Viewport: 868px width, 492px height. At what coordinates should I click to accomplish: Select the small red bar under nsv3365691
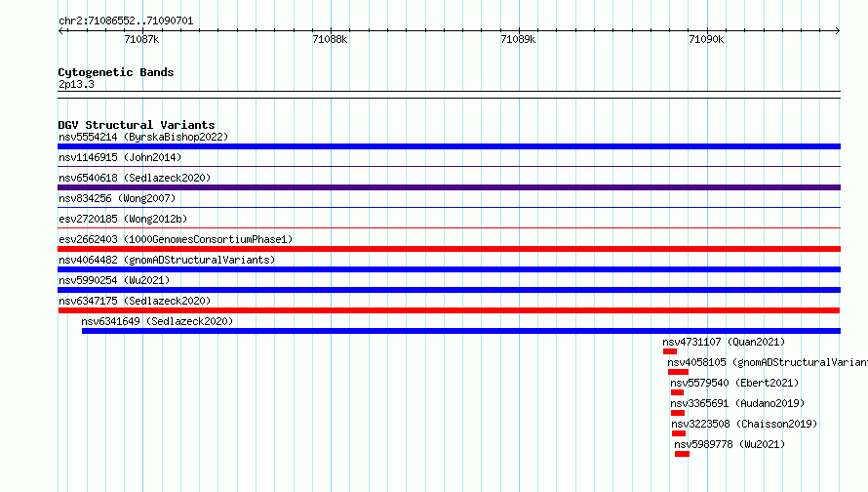point(678,413)
